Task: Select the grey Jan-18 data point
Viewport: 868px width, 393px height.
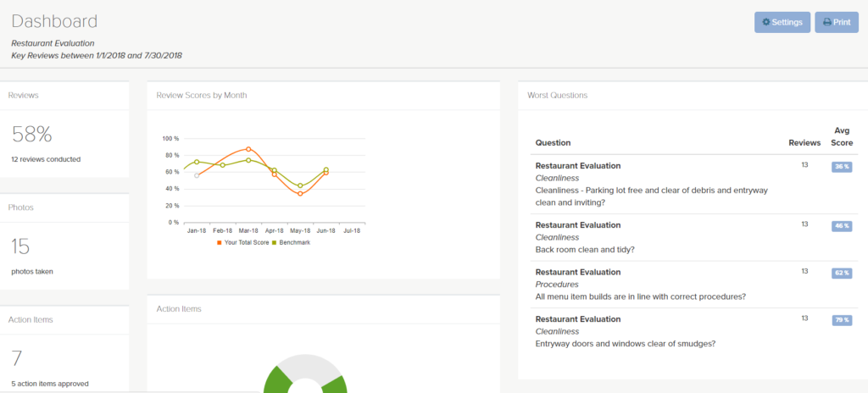Action: point(197,175)
